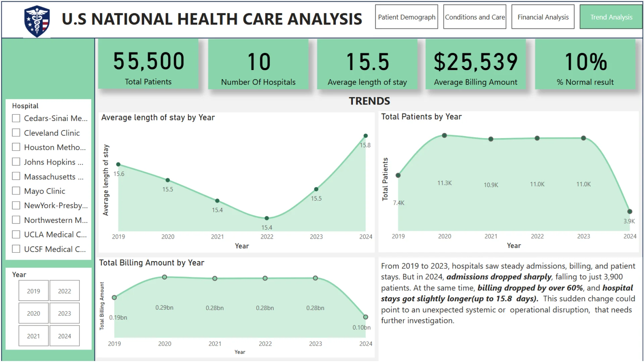
Task: Click the 2024 point on length-of-stay chart
Action: click(366, 136)
